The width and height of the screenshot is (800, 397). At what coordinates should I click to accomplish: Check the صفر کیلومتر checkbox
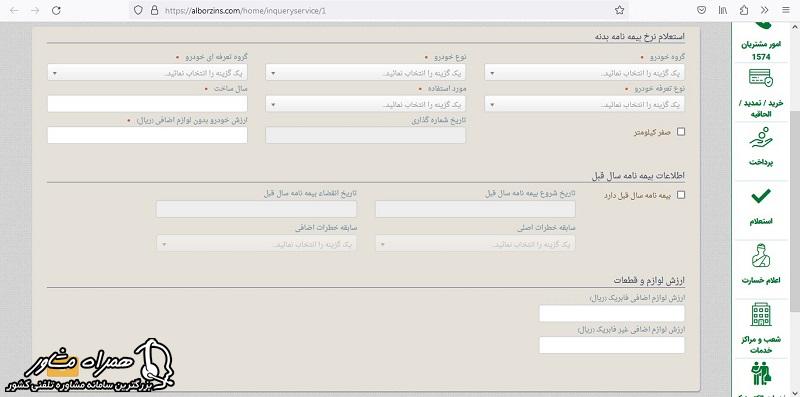(x=681, y=132)
